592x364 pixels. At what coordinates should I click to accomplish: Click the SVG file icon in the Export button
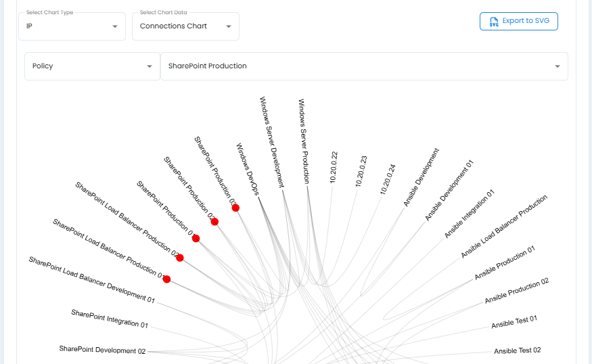493,22
